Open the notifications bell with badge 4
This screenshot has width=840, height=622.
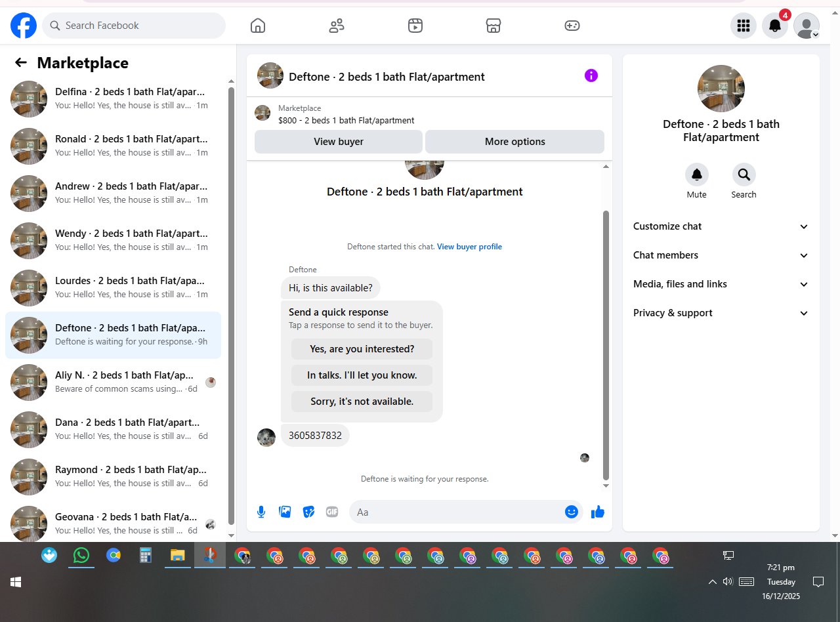point(775,26)
